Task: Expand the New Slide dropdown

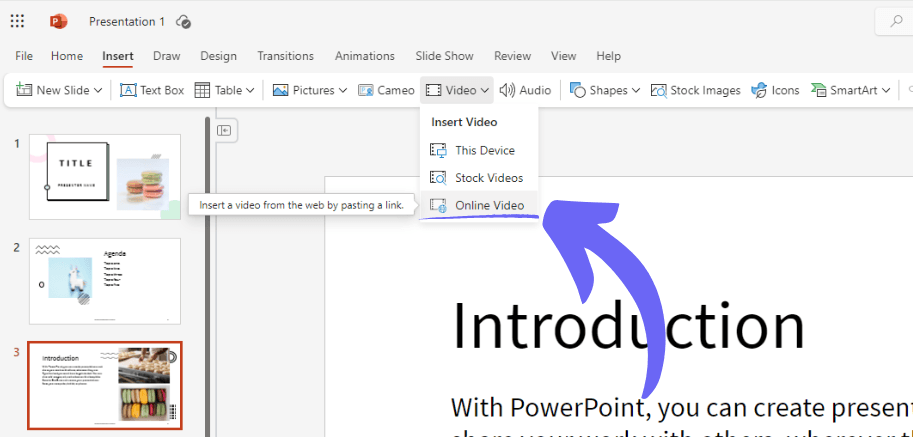Action: coord(98,90)
